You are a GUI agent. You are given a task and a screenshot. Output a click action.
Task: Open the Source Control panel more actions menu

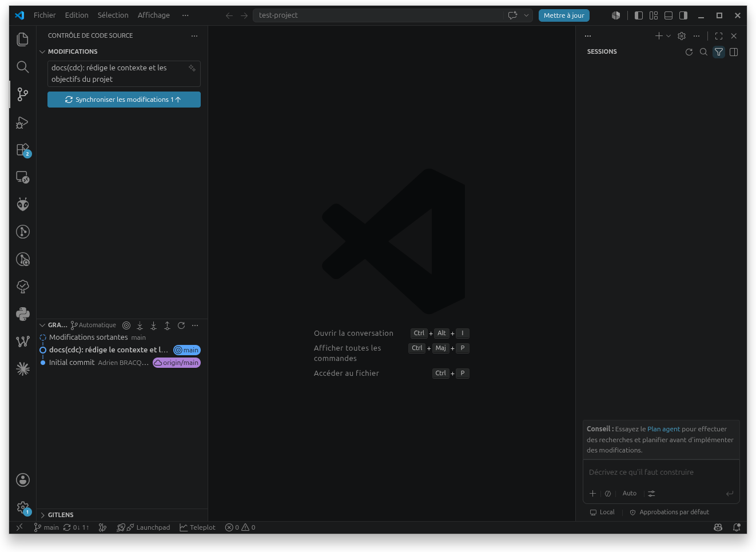tap(194, 36)
